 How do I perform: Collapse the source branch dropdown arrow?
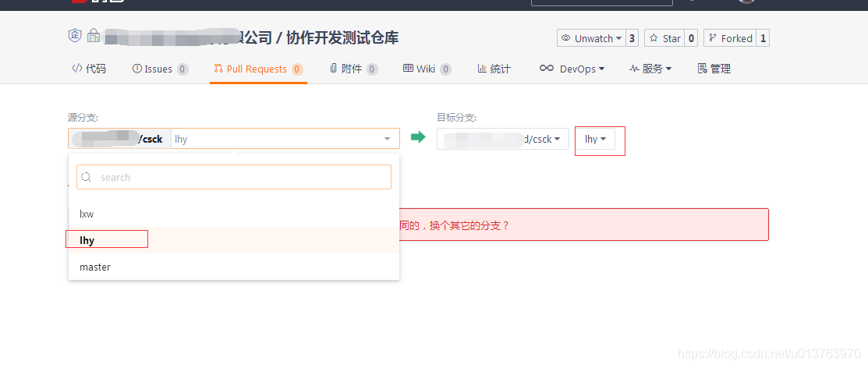(x=388, y=139)
